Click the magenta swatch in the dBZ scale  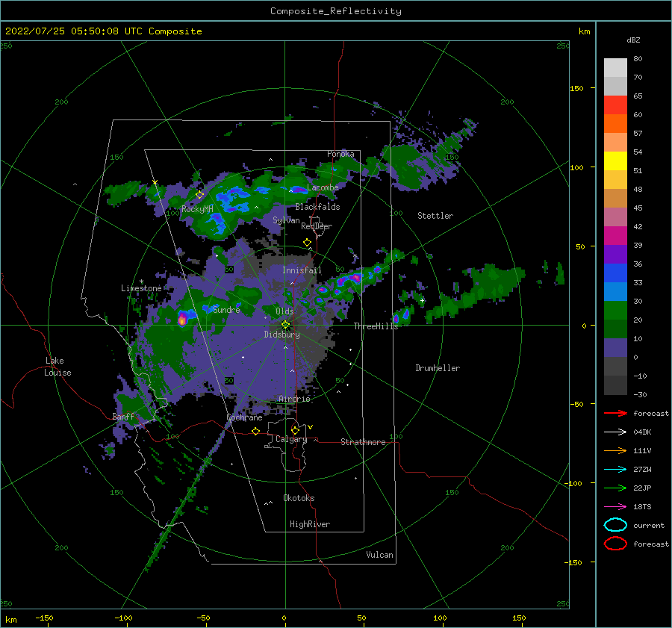point(615,236)
